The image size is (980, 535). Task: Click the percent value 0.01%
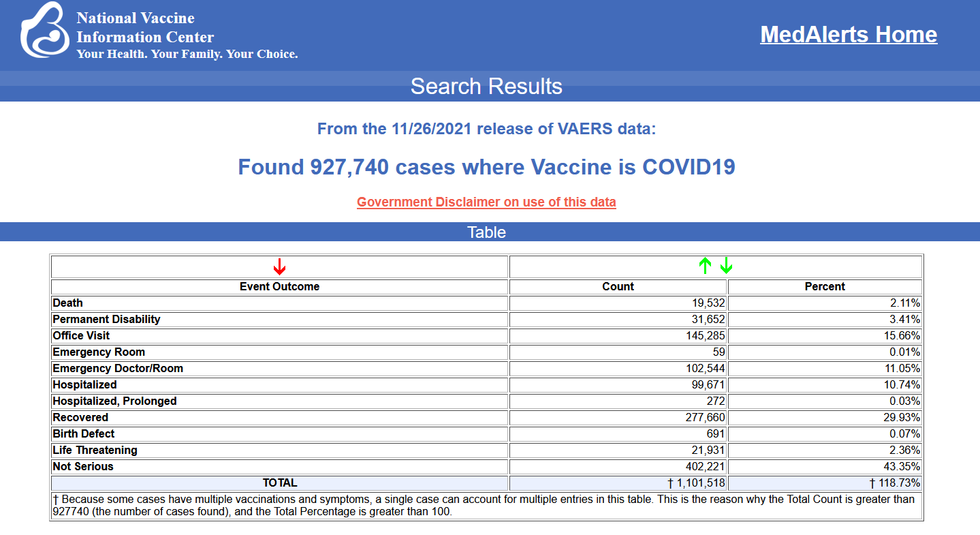pos(906,352)
